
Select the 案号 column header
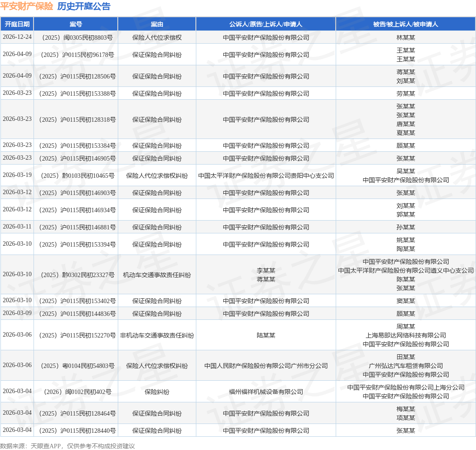[x=75, y=24]
